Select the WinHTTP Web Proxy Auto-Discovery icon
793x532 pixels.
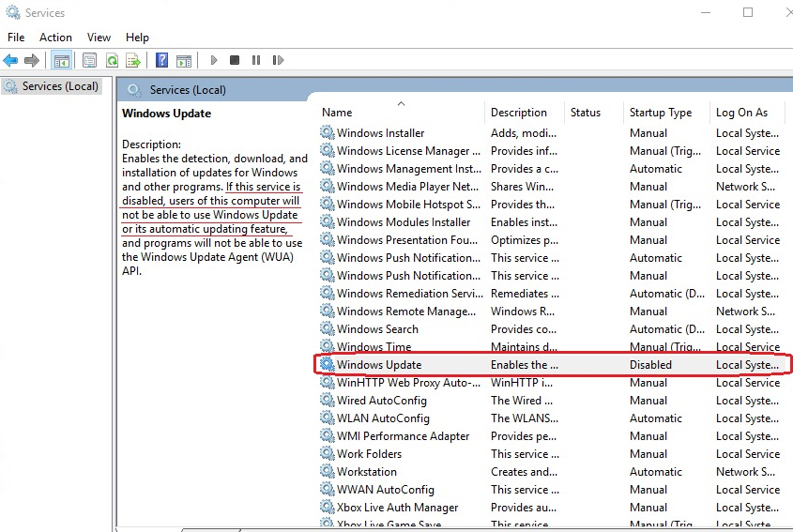click(x=328, y=382)
